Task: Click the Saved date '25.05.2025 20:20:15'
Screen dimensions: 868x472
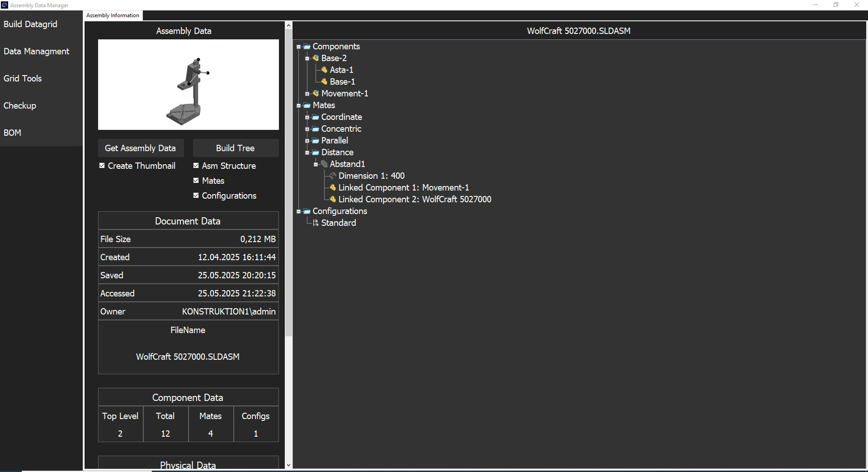Action: (x=237, y=275)
